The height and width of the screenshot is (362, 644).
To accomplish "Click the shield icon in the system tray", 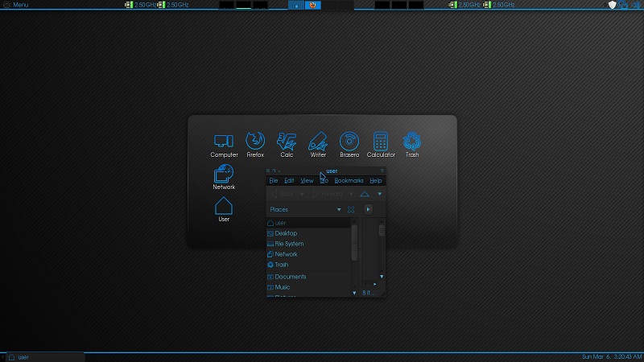I will tap(612, 5).
